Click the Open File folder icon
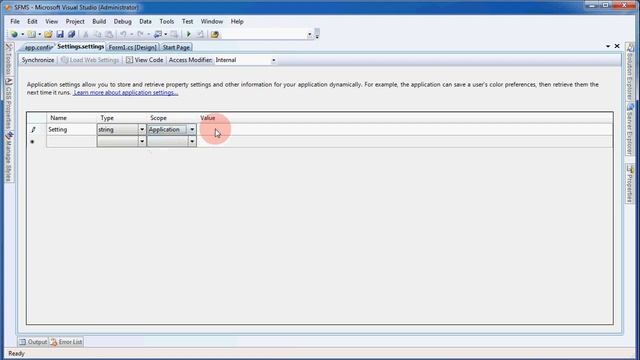Viewport: 640px width, 360px height. 48,34
